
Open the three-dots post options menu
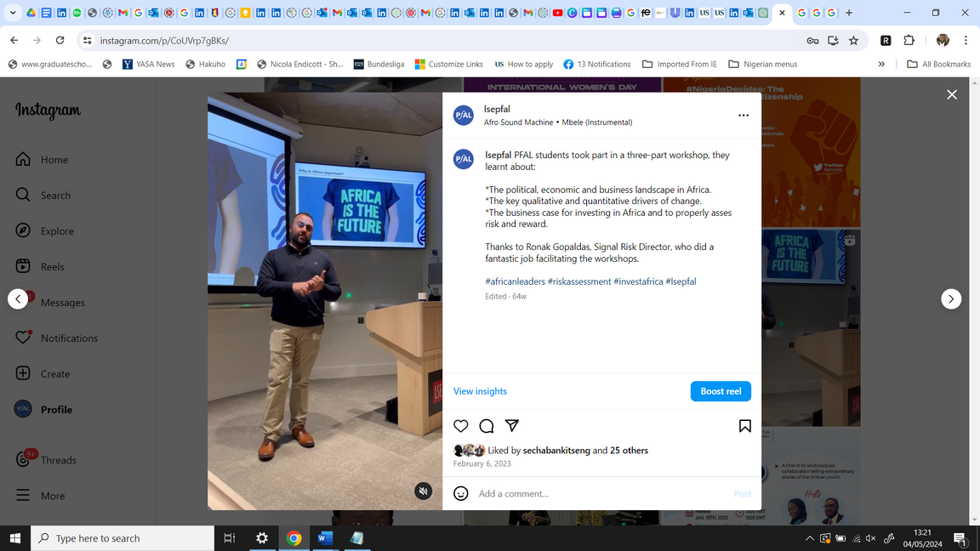pyautogui.click(x=744, y=116)
